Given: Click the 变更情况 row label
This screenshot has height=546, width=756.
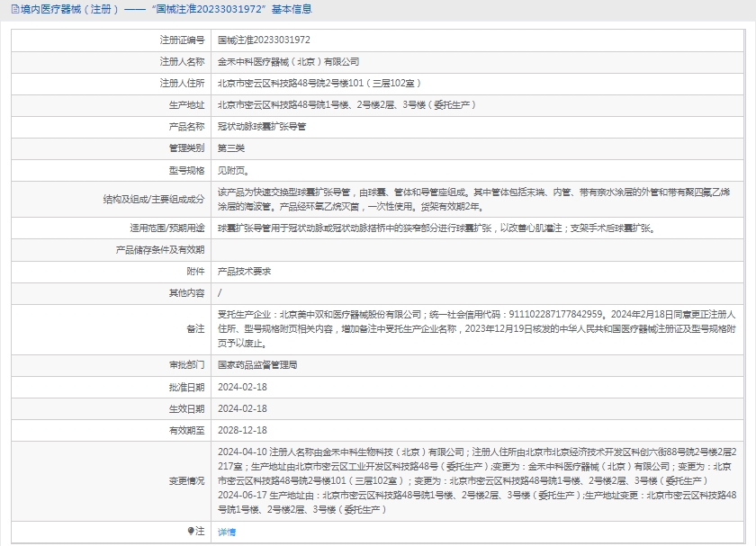Looking at the screenshot, I should click(x=186, y=480).
